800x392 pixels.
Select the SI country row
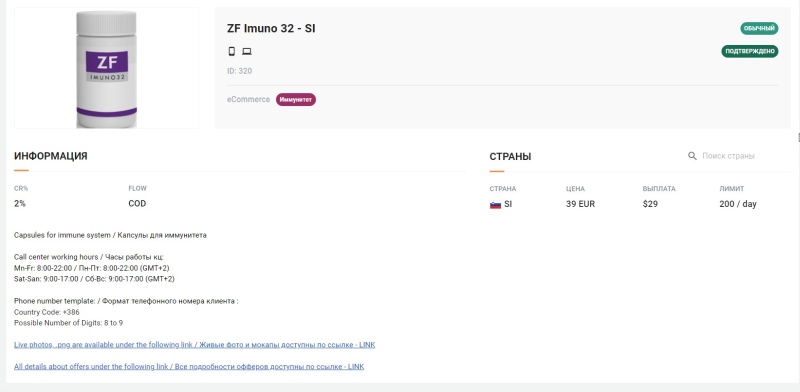pyautogui.click(x=640, y=204)
